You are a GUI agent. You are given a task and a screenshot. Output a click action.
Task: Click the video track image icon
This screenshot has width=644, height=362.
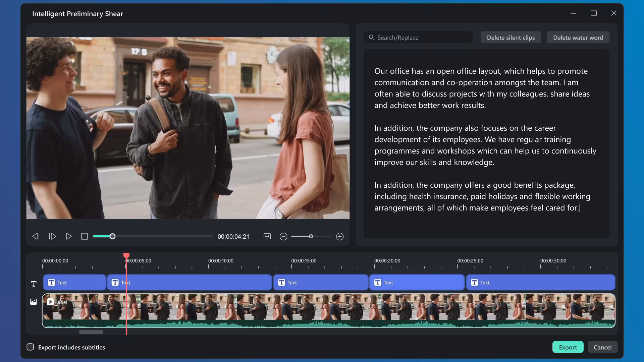(x=34, y=302)
